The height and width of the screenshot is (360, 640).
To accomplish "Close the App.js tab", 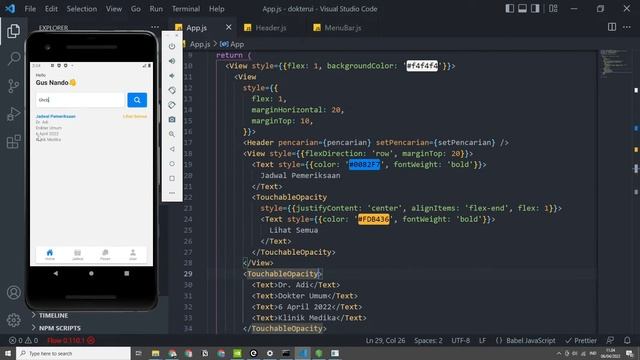I will [229, 27].
